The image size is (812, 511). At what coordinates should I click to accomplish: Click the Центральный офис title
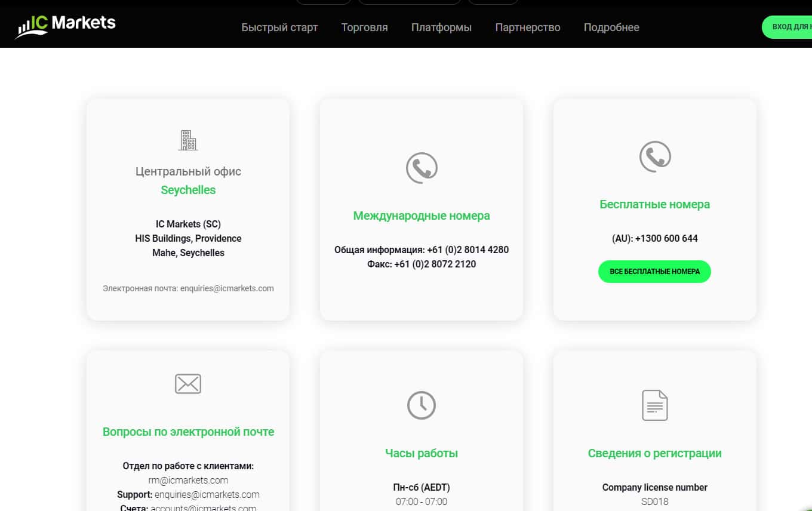pos(188,171)
